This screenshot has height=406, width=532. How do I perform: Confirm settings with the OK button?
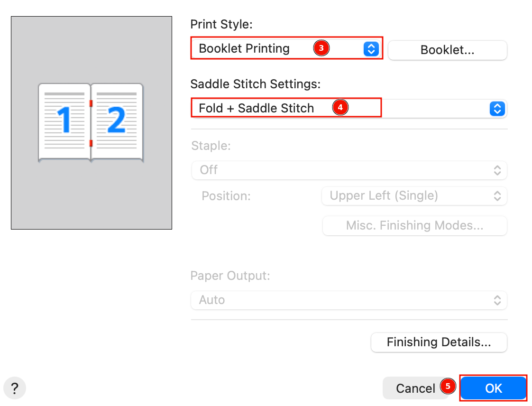493,388
